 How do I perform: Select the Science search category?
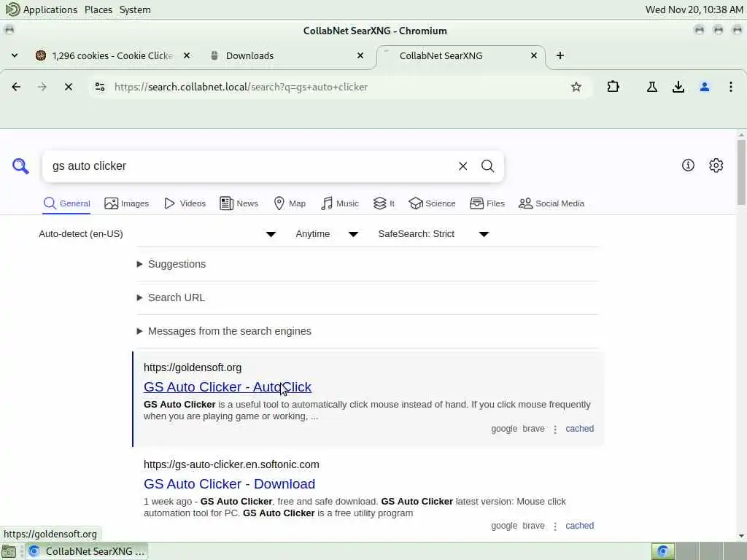tap(432, 203)
